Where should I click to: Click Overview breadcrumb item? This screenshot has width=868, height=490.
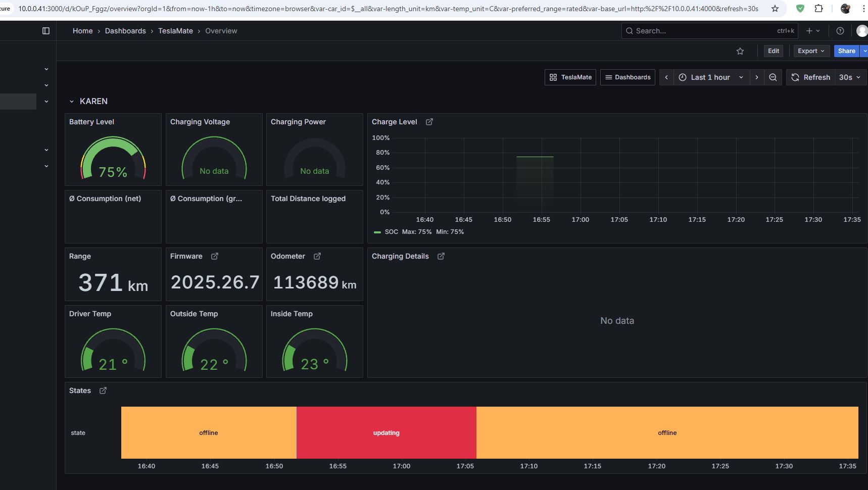point(221,31)
